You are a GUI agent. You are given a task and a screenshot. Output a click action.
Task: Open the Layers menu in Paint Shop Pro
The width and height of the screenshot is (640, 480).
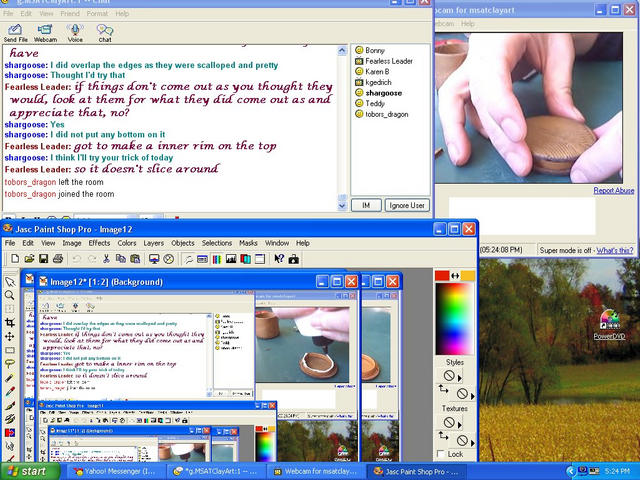[x=153, y=243]
